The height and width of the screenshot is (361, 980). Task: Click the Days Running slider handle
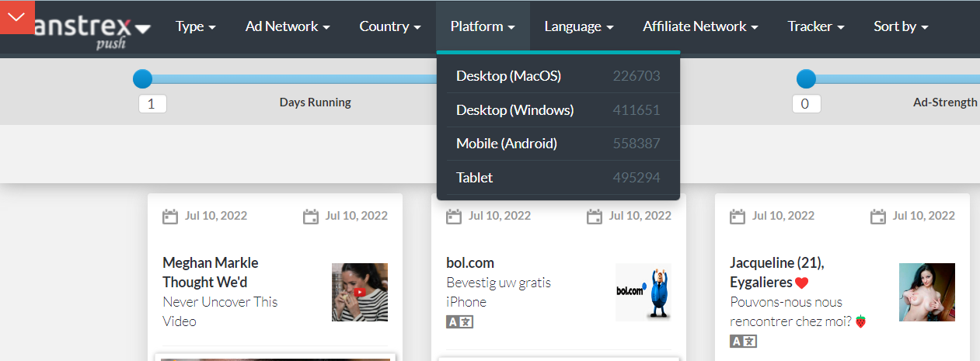coord(142,78)
